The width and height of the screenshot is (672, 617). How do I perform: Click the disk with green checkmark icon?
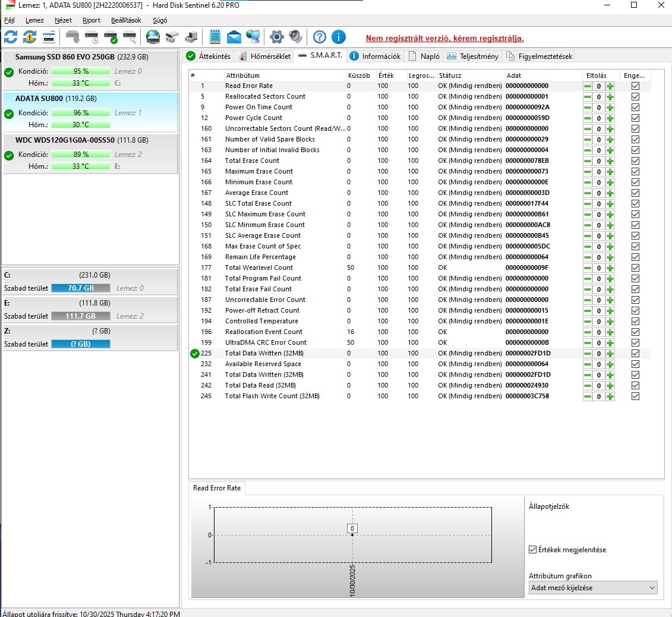111,37
